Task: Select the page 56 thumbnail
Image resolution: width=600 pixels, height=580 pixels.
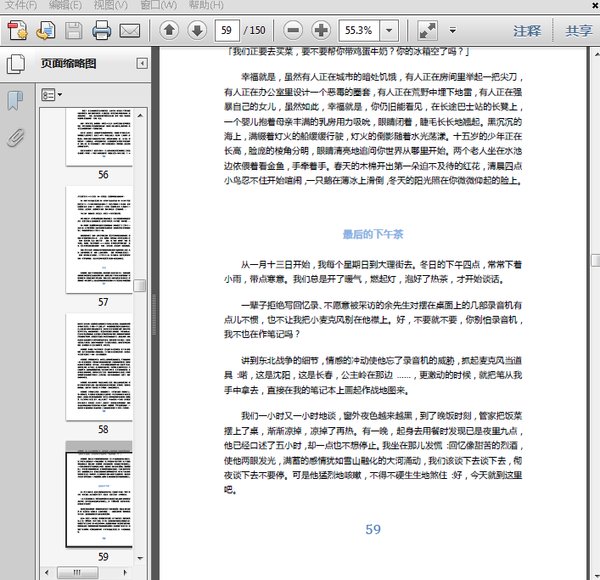Action: pos(99,137)
